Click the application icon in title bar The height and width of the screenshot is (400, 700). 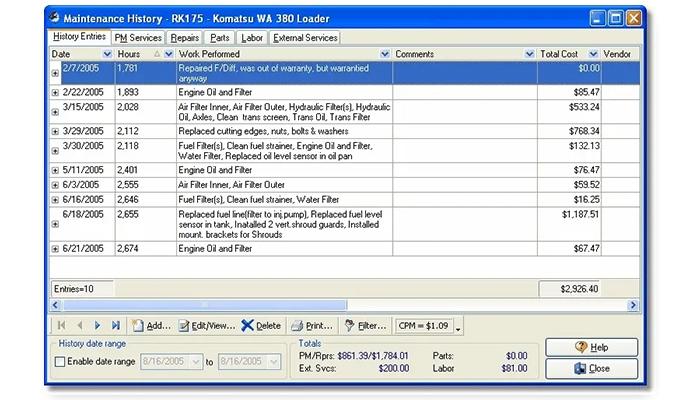(54, 18)
